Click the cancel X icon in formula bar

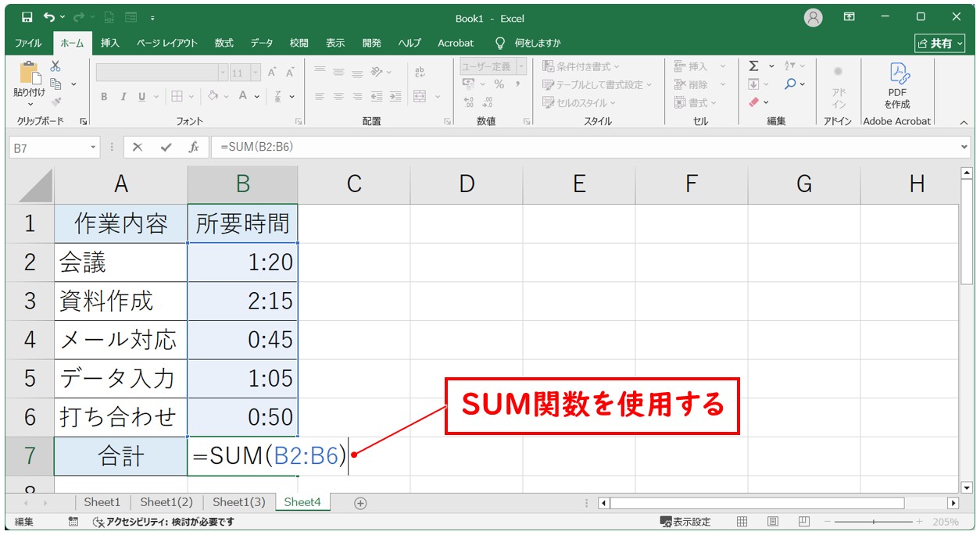138,147
